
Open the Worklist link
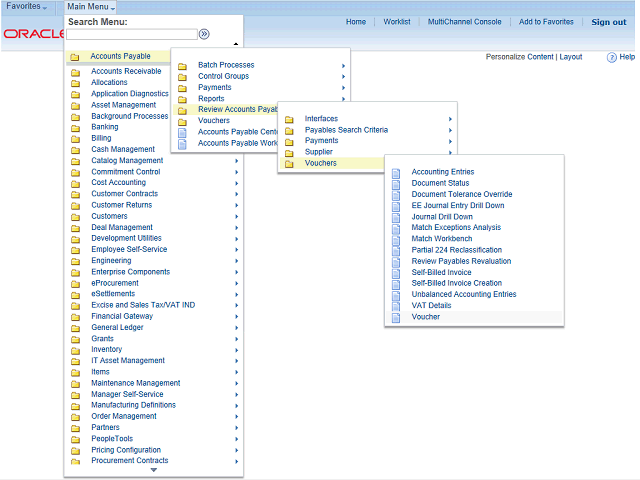396,22
